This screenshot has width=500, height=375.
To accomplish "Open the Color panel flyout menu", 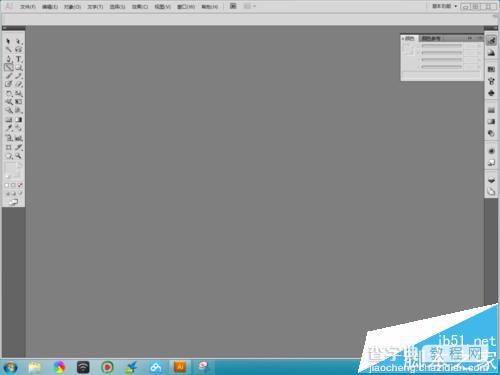I will point(480,38).
